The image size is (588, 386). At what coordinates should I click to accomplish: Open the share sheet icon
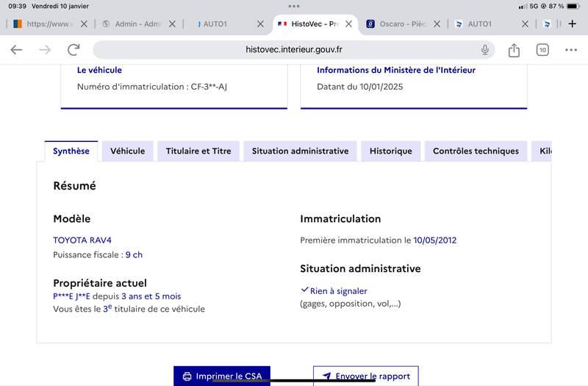click(514, 49)
